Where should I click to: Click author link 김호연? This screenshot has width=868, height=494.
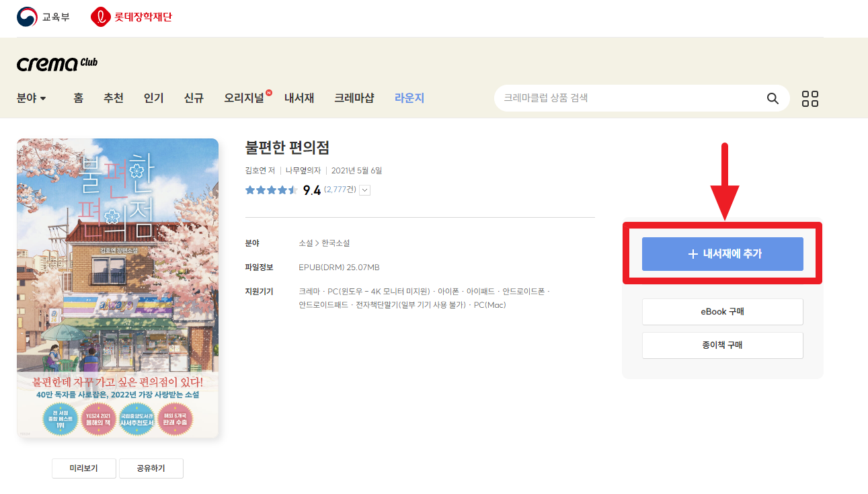[256, 171]
